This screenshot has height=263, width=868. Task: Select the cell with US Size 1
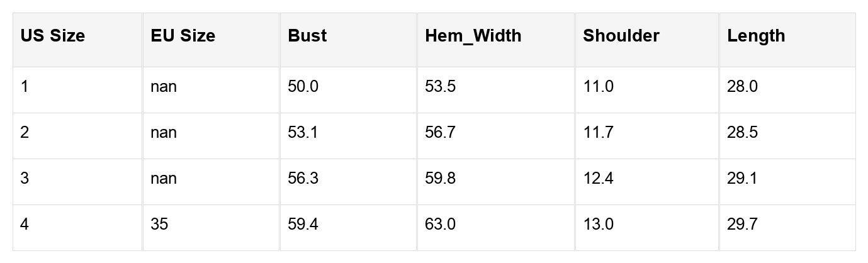coord(77,90)
